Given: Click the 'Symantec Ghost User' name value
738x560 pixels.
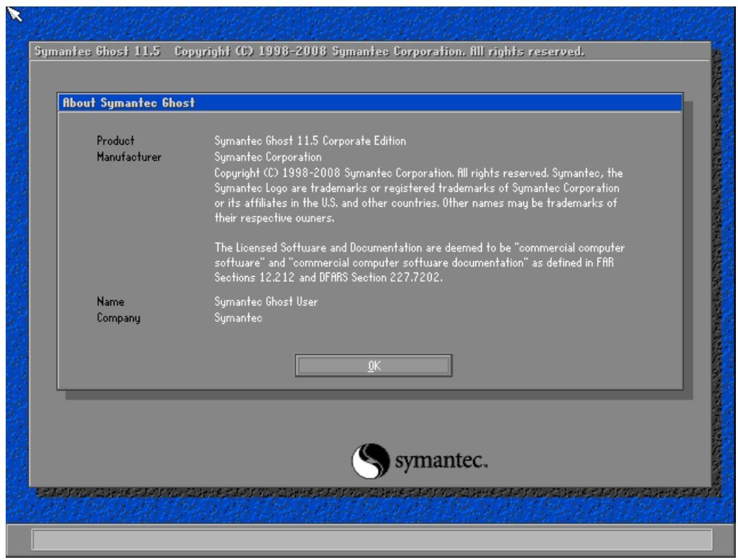Looking at the screenshot, I should pyautogui.click(x=266, y=301).
